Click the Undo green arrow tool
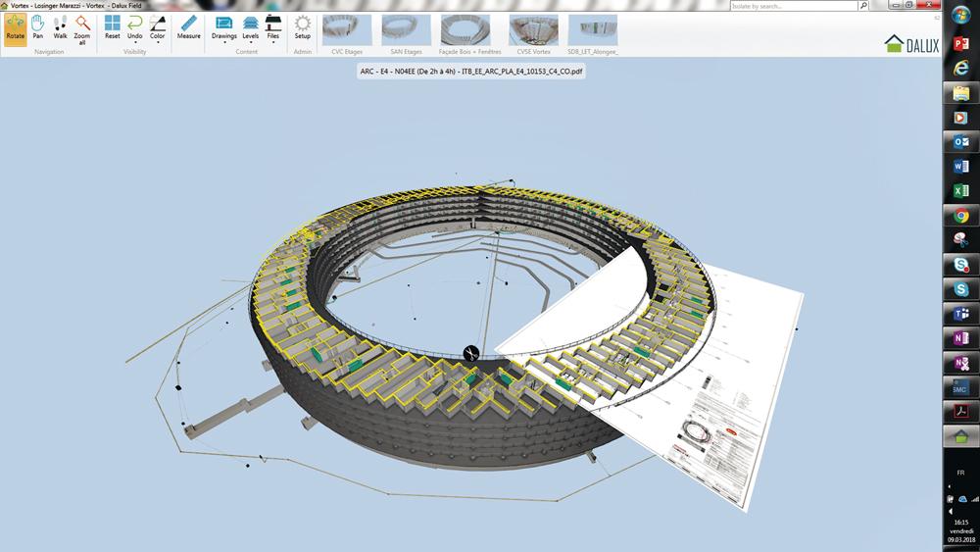The height and width of the screenshot is (552, 980). [135, 29]
